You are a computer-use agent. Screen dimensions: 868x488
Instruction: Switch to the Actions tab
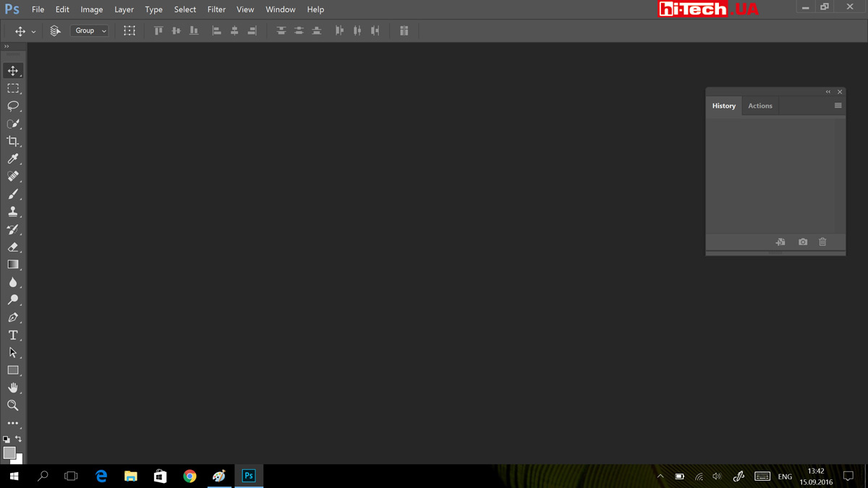[759, 106]
